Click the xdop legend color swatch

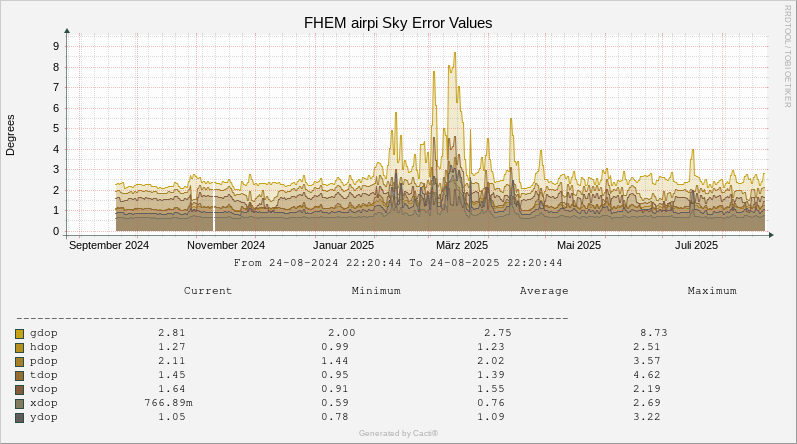(19, 403)
